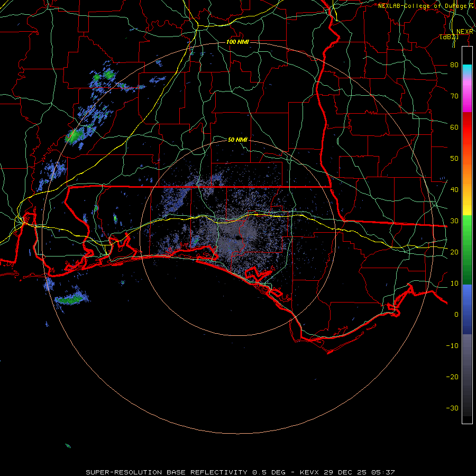Click the 40 value on the dBZ scale
The width and height of the screenshot is (476, 476).
pyautogui.click(x=454, y=189)
